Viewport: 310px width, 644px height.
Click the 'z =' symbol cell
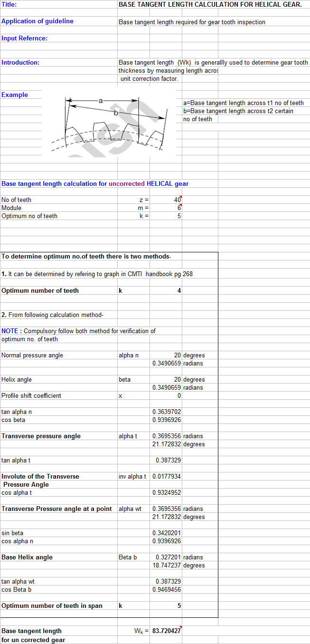click(144, 200)
